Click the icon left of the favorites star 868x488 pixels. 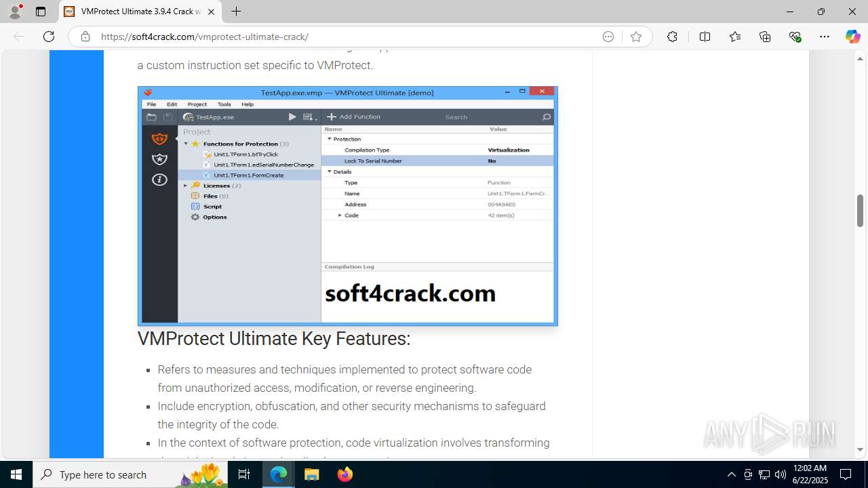click(x=608, y=37)
